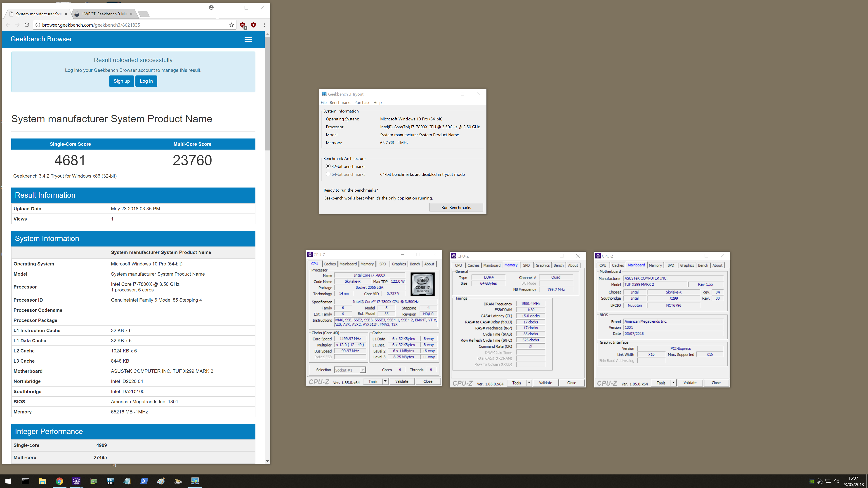Open the Chrome three-dot menu
Viewport: 868px width, 488px height.
(x=264, y=25)
